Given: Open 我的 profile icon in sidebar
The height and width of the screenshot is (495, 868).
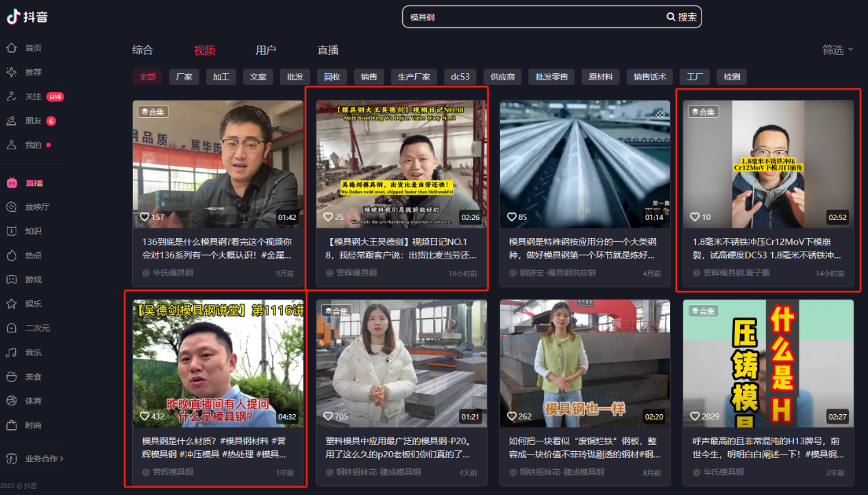Looking at the screenshot, I should tap(12, 145).
